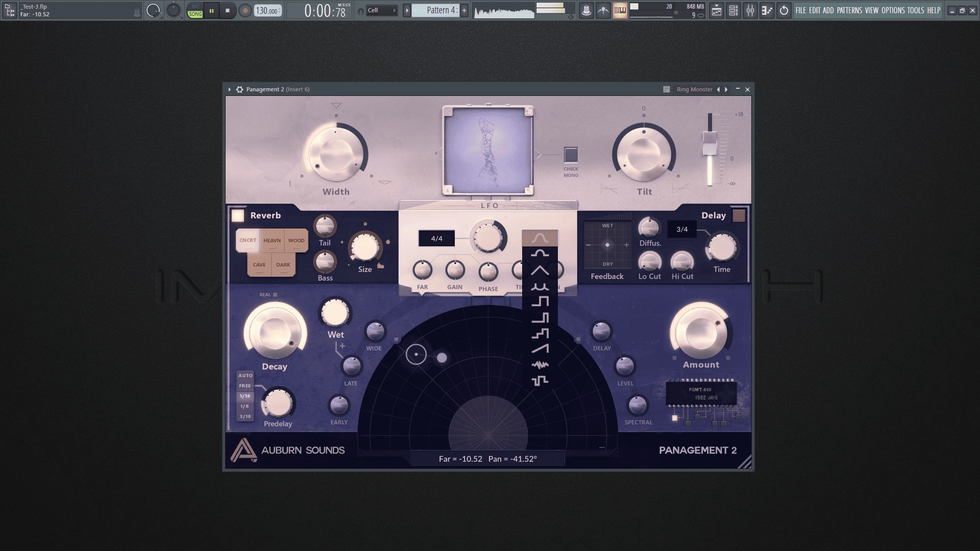980x551 pixels.
Task: Click the time display 0:00:78
Action: [x=325, y=11]
